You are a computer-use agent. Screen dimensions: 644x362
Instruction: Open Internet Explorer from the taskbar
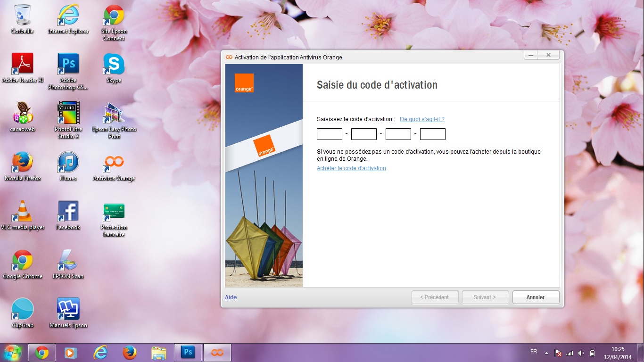pyautogui.click(x=100, y=352)
